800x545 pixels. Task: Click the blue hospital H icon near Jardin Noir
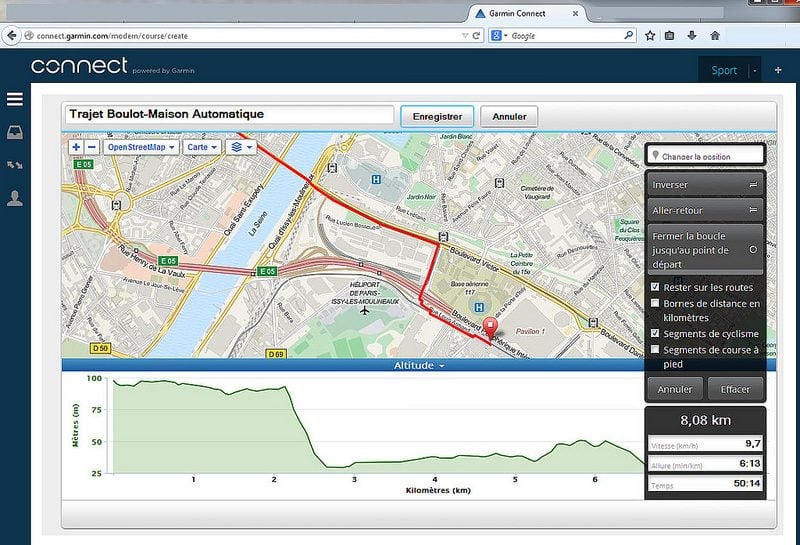pyautogui.click(x=376, y=180)
